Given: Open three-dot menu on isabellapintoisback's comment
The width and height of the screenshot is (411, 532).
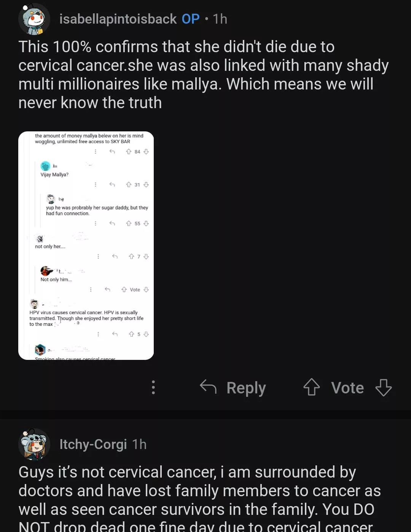Looking at the screenshot, I should [x=153, y=387].
